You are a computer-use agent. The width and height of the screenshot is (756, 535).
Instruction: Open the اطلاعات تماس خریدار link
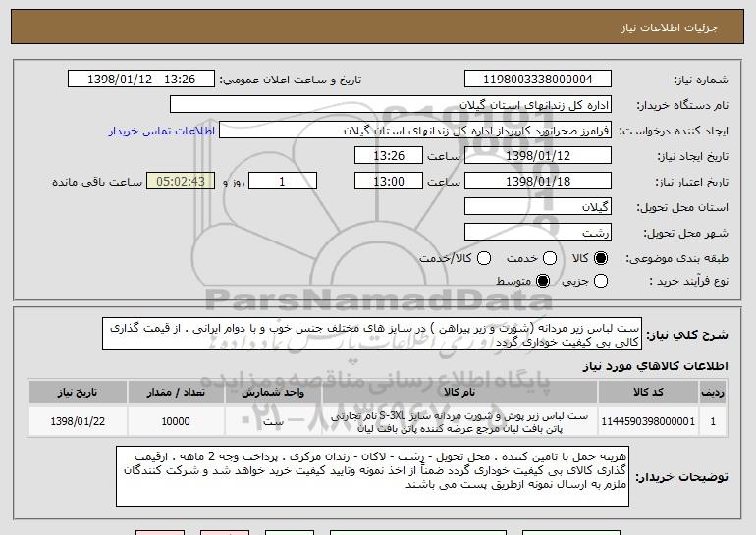coord(162,131)
